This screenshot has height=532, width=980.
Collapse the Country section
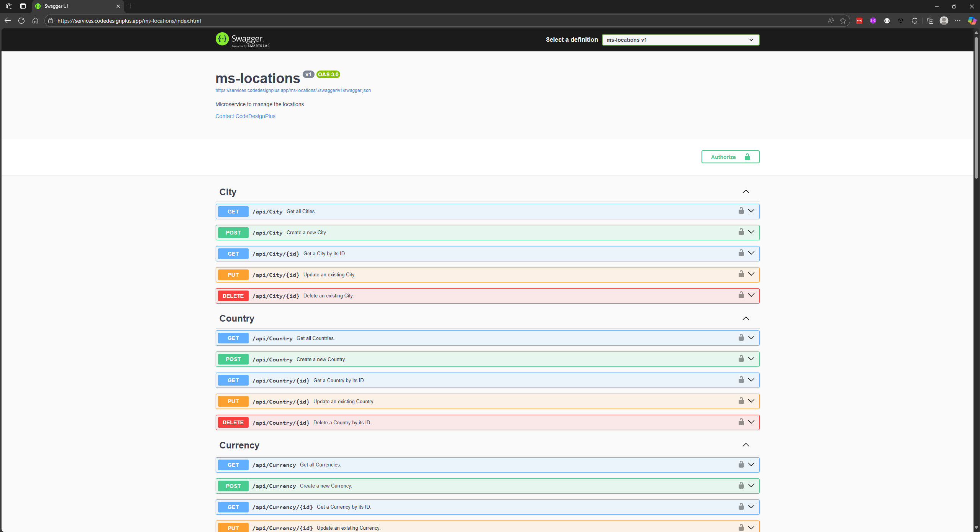pyautogui.click(x=746, y=319)
